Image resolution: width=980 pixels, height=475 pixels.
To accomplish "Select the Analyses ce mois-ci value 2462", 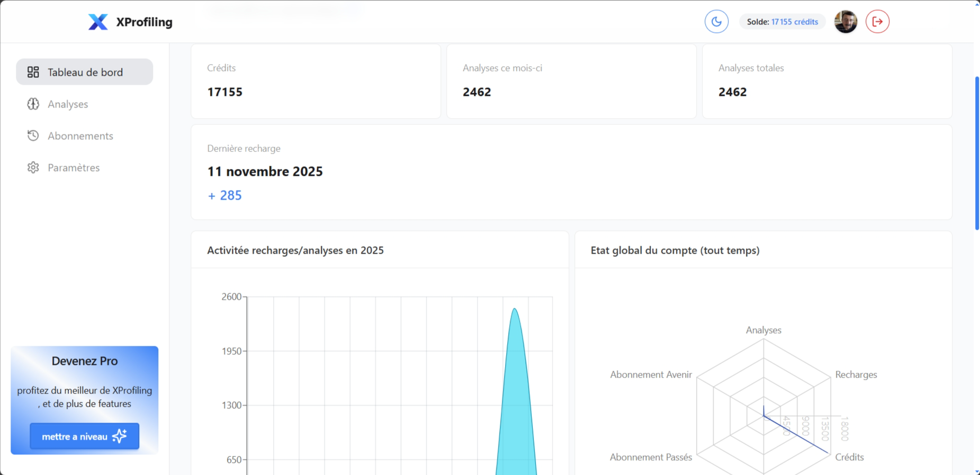I will 477,92.
